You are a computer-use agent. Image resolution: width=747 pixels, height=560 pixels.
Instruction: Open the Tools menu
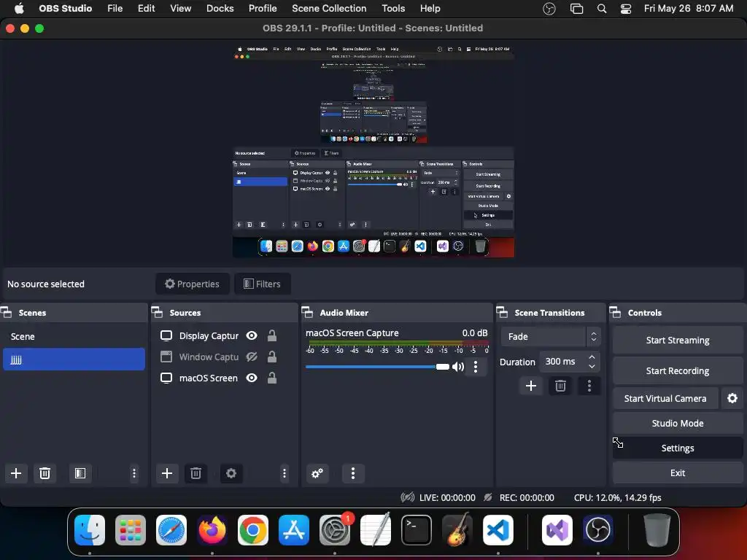pos(393,9)
